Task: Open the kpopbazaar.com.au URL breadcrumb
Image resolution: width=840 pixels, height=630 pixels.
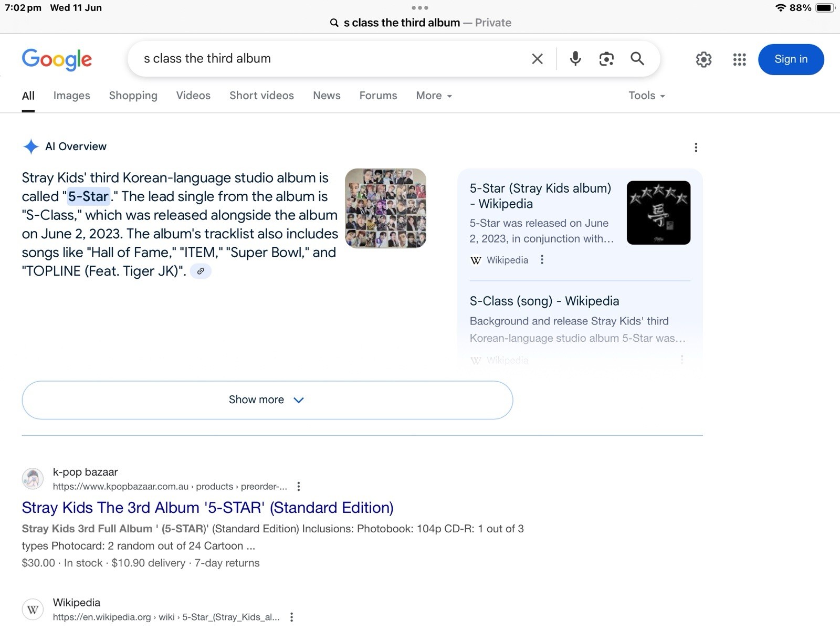Action: pyautogui.click(x=170, y=487)
